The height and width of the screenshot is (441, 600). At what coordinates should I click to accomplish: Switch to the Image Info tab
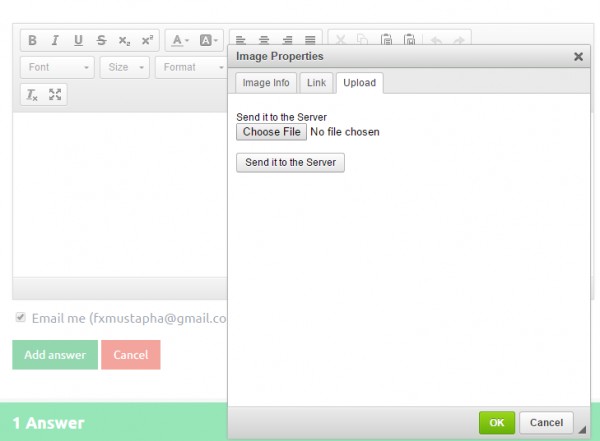pyautogui.click(x=266, y=82)
